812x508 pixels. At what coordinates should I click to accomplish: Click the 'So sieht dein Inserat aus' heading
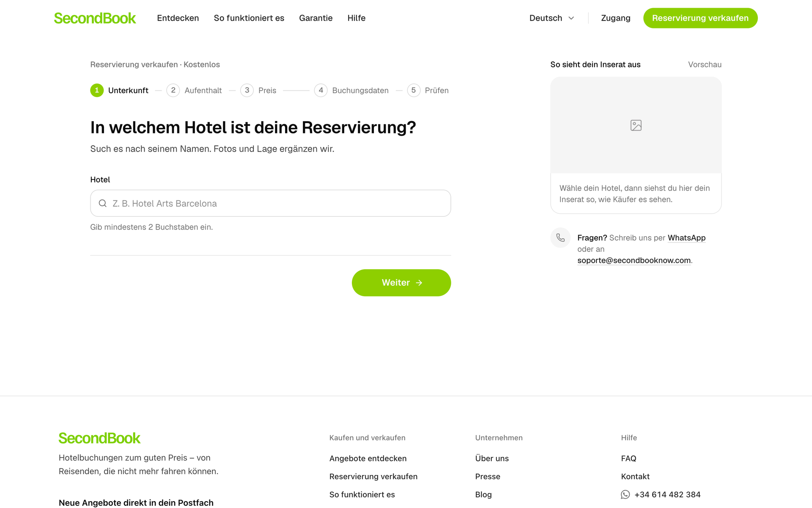tap(595, 64)
